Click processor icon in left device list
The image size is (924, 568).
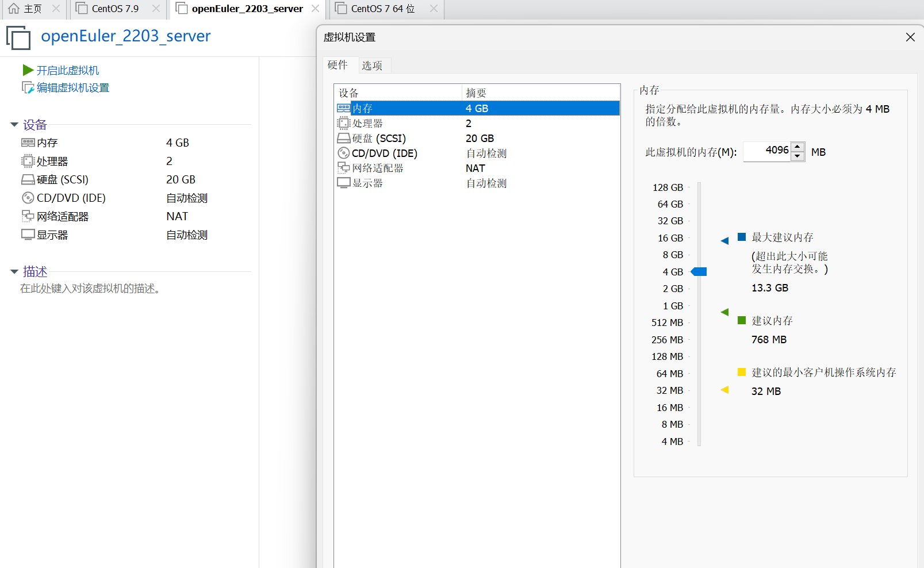(x=28, y=161)
